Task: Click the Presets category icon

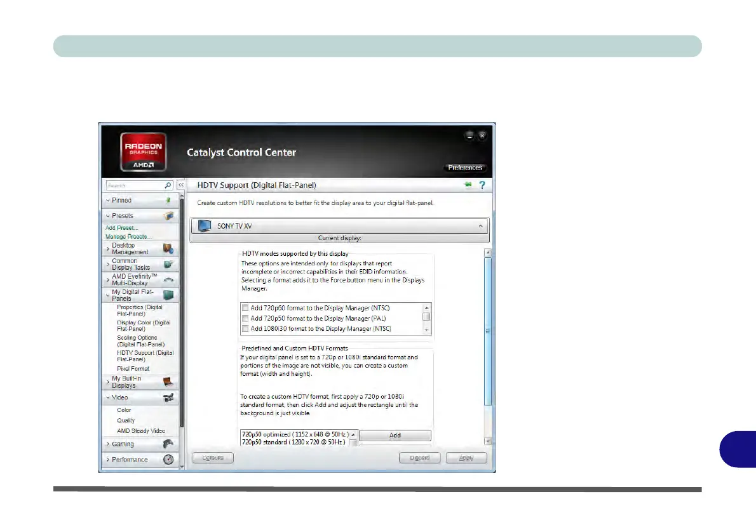Action: pos(168,215)
